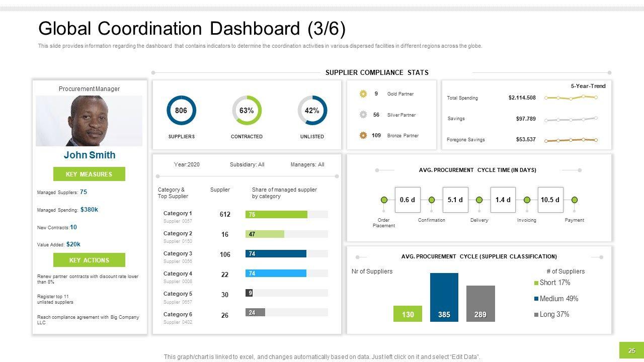The image size is (644, 362).
Task: Click the 5.1 d cycle time box
Action: pyautogui.click(x=455, y=200)
